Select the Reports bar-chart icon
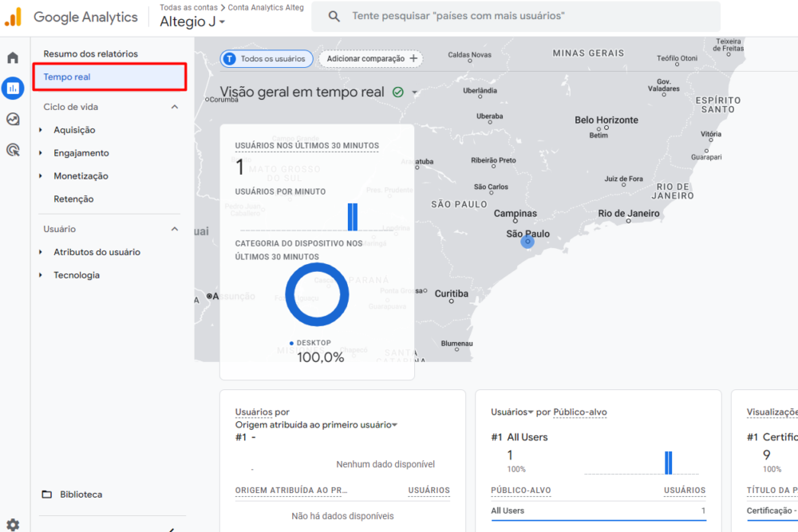The height and width of the screenshot is (532, 798). 13,88
